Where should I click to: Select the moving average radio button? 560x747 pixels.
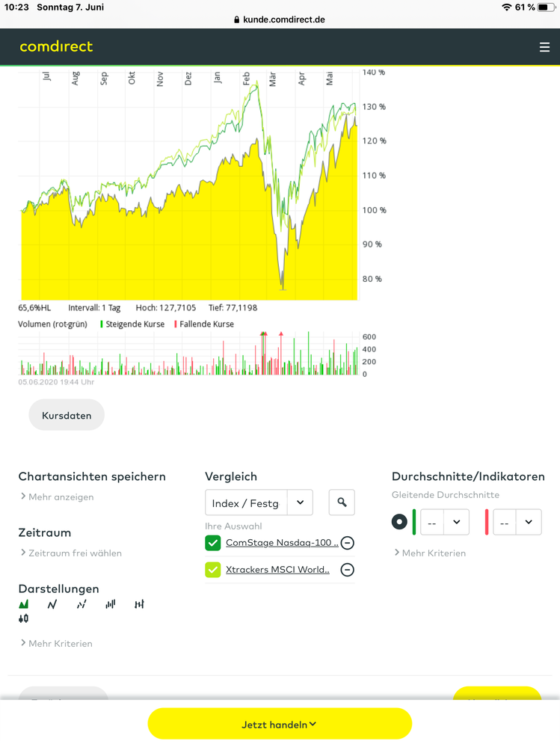(400, 522)
